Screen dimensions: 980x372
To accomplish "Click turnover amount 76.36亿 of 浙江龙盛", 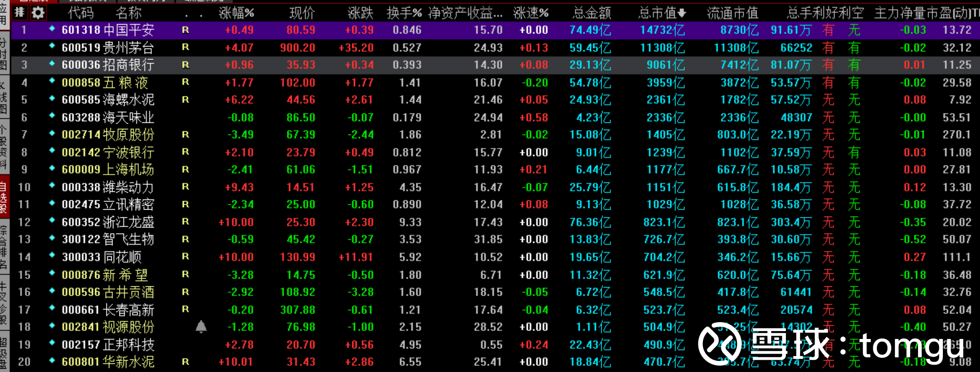I will click(x=590, y=222).
